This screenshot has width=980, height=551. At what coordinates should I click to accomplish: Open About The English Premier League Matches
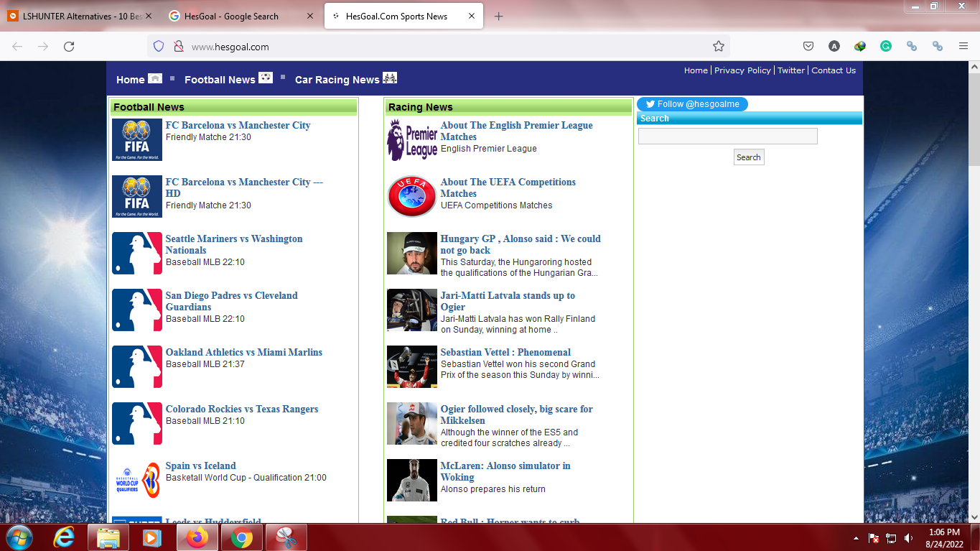pyautogui.click(x=517, y=131)
